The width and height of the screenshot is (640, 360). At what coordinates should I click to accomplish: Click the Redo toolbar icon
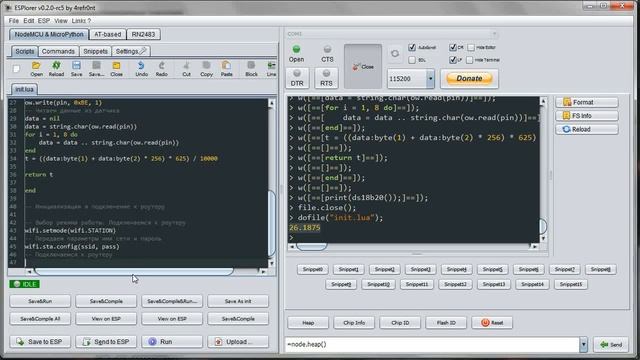tap(162, 69)
